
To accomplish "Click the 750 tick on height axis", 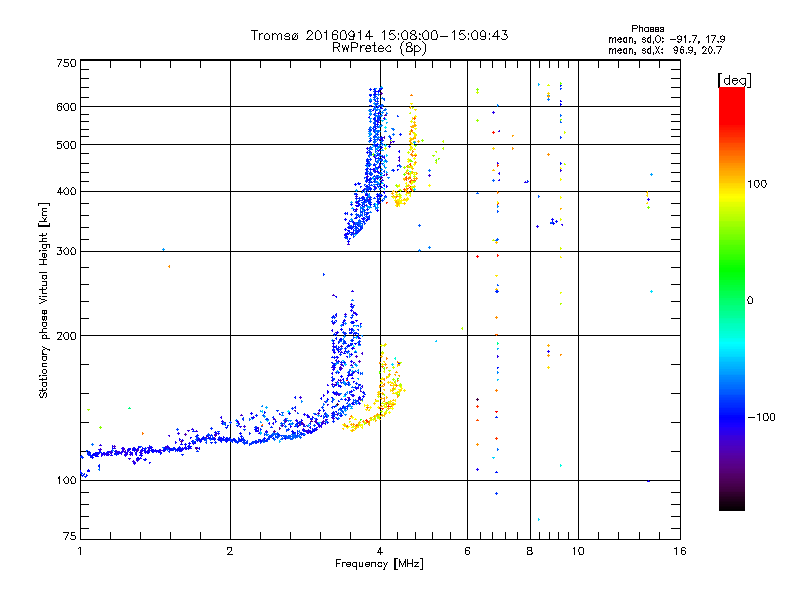I will [x=66, y=63].
